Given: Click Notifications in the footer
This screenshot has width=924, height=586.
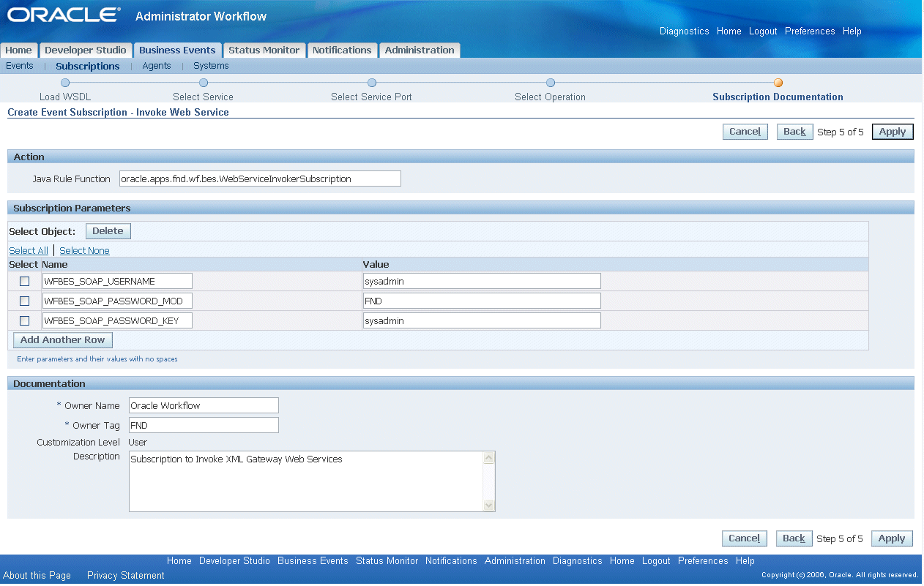Looking at the screenshot, I should pos(451,561).
